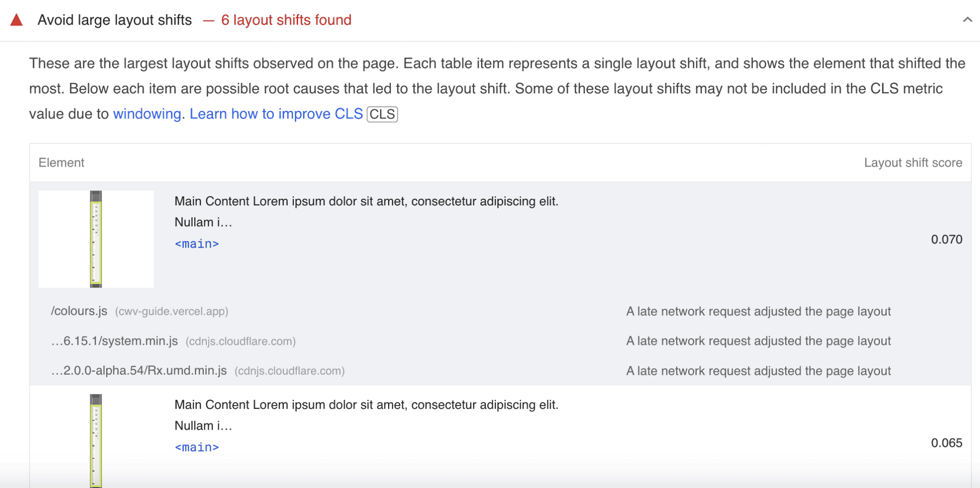Click the first element screenshot thumbnail
The image size is (980, 488).
pyautogui.click(x=96, y=239)
